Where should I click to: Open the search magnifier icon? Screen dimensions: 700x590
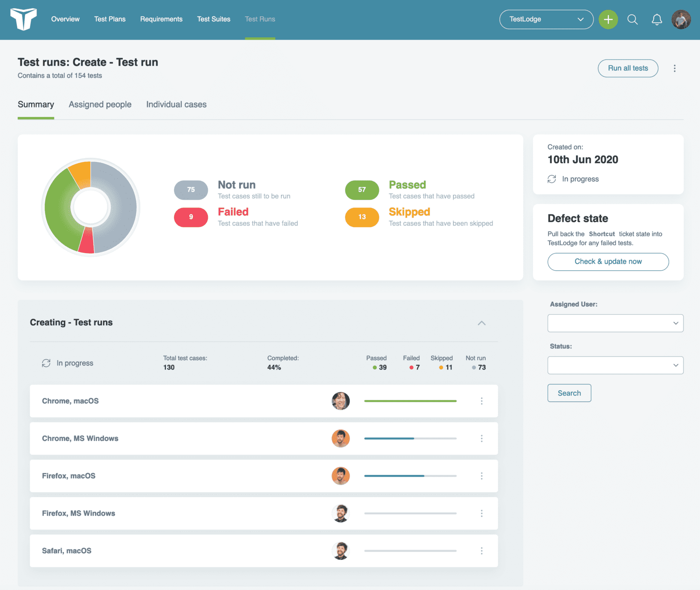[x=632, y=19]
